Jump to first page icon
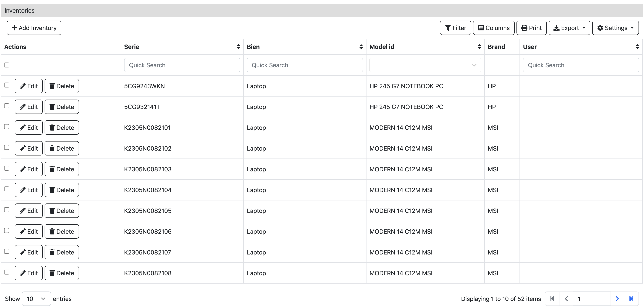This screenshot has height=307, width=644. (552, 298)
